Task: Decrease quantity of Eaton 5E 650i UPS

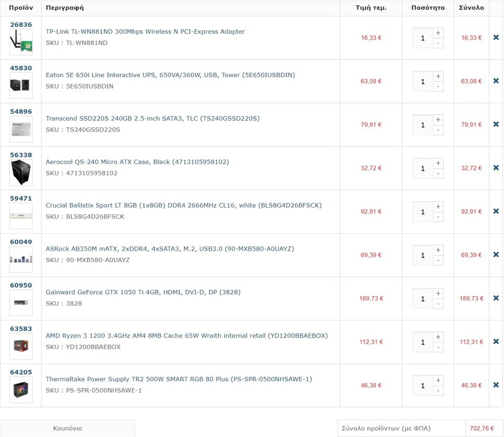Action: pyautogui.click(x=438, y=87)
